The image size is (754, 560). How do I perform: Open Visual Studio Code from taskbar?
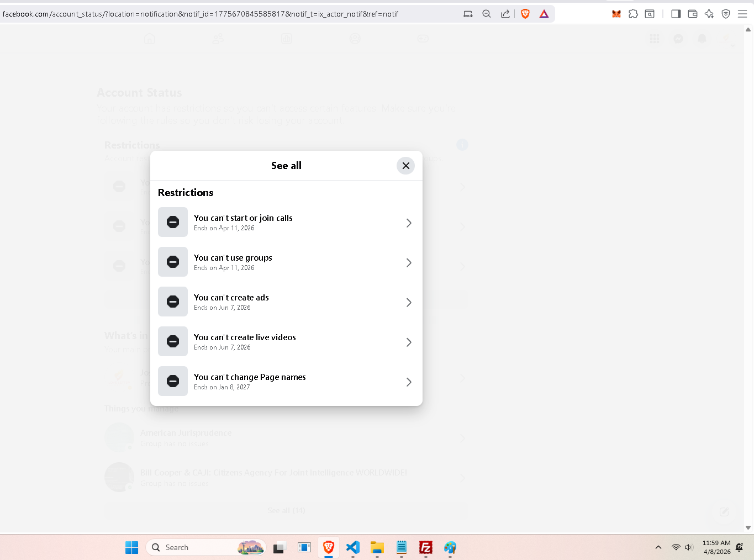click(x=352, y=547)
